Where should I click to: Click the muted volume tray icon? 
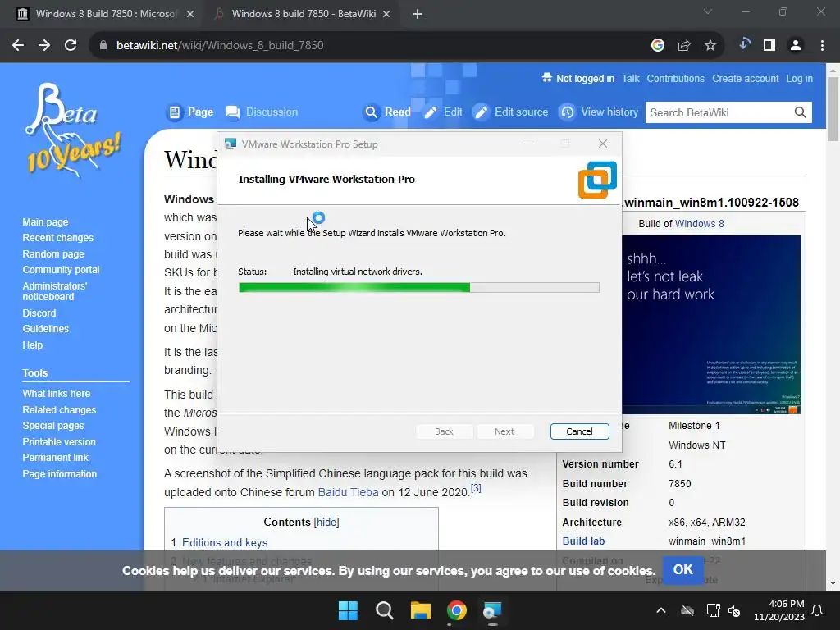pyautogui.click(x=734, y=610)
